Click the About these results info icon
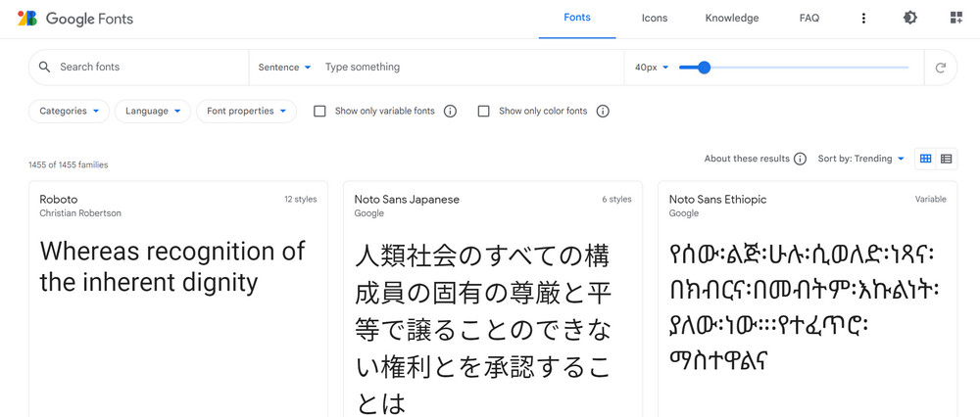The height and width of the screenshot is (417, 980). tap(800, 159)
